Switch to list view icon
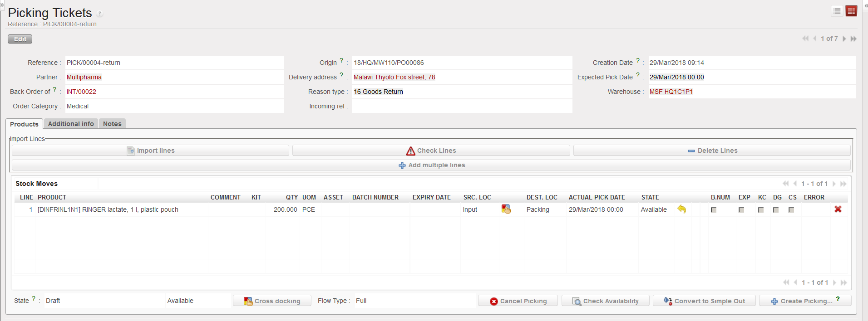Image resolution: width=868 pixels, height=321 pixels. (x=837, y=11)
